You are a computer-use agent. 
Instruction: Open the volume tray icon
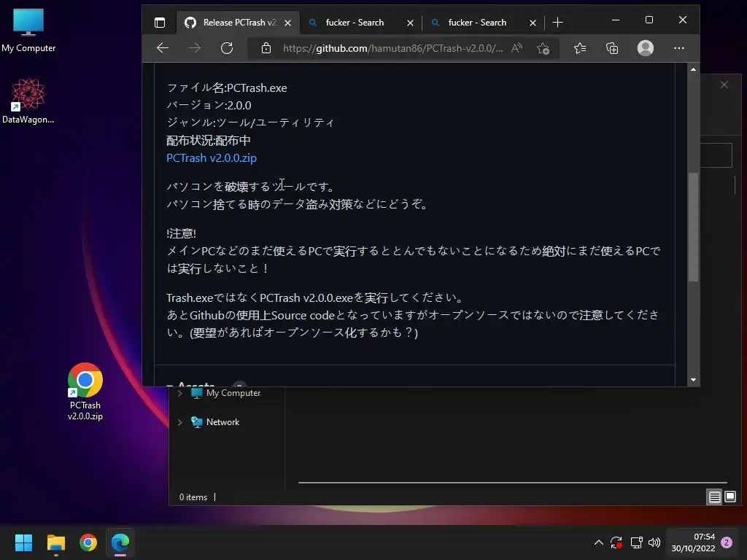[x=654, y=542]
